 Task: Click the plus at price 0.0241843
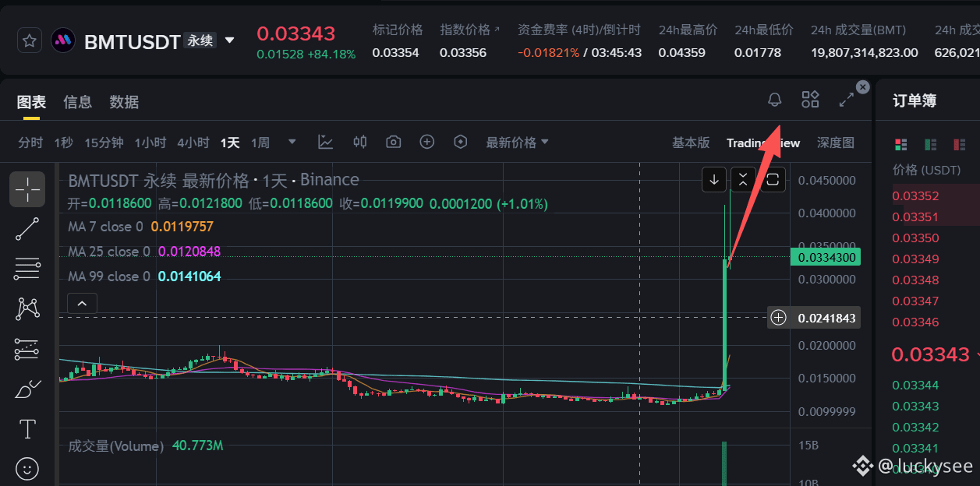[779, 317]
